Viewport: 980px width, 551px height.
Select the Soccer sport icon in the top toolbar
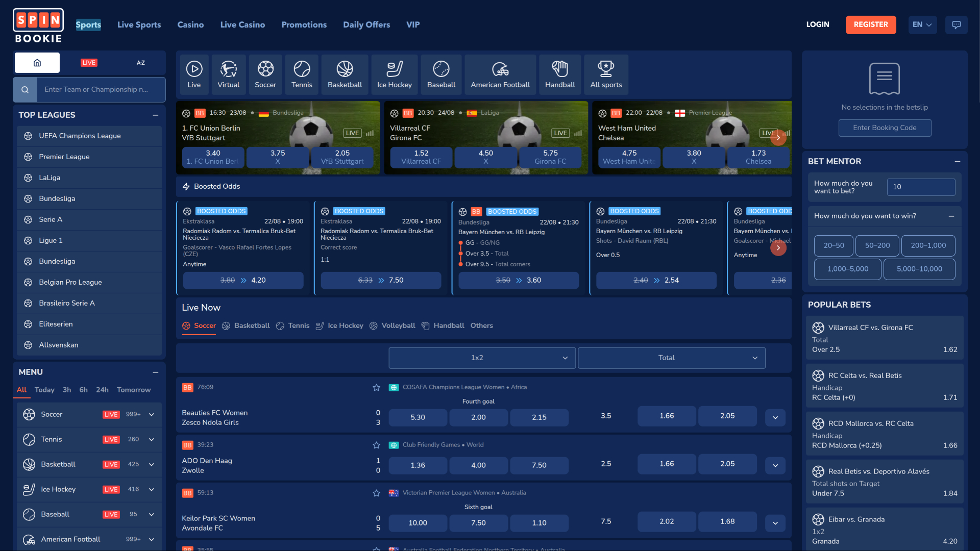pyautogui.click(x=265, y=74)
